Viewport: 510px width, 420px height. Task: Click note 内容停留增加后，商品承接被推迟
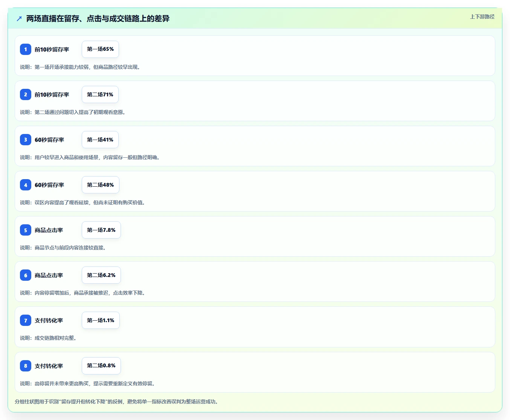click(x=83, y=293)
